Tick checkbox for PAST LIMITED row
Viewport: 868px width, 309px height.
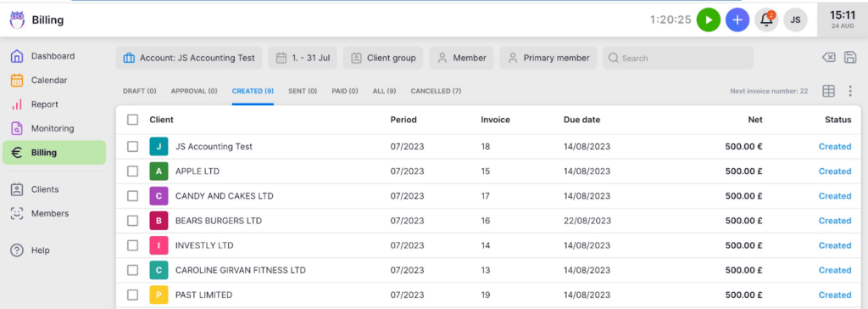pos(132,295)
